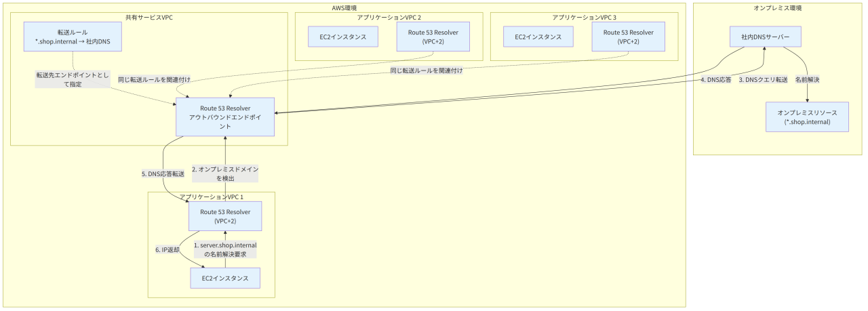This screenshot has height=311, width=868.
Task: Click the 6. IP返却 edge label
Action: (167, 249)
